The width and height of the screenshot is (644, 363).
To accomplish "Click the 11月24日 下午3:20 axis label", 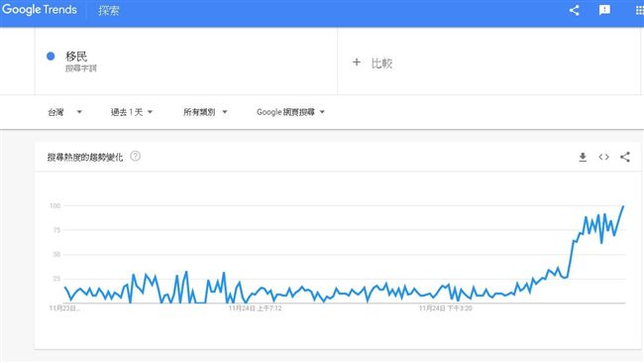I will pyautogui.click(x=446, y=307).
